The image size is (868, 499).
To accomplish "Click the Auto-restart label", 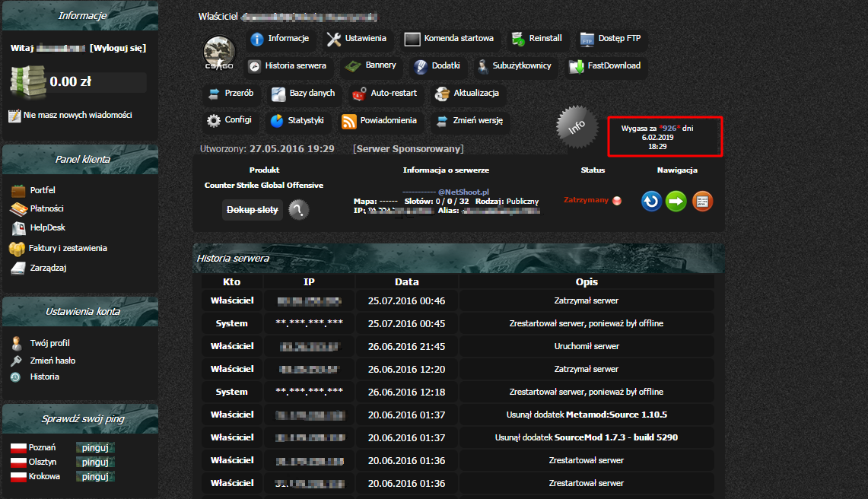I will click(x=393, y=93).
